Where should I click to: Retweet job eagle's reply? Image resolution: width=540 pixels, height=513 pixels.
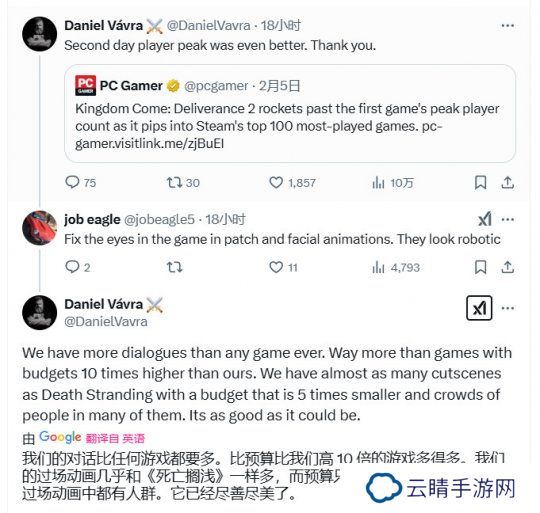tap(175, 267)
